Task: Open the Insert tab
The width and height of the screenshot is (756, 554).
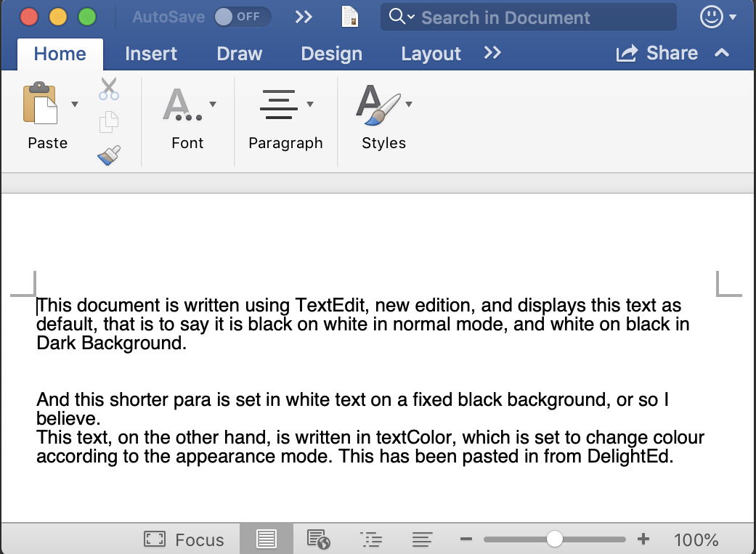Action: coord(150,54)
